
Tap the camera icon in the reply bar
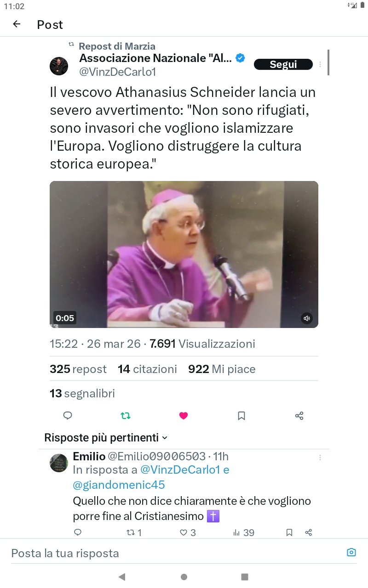(x=351, y=552)
